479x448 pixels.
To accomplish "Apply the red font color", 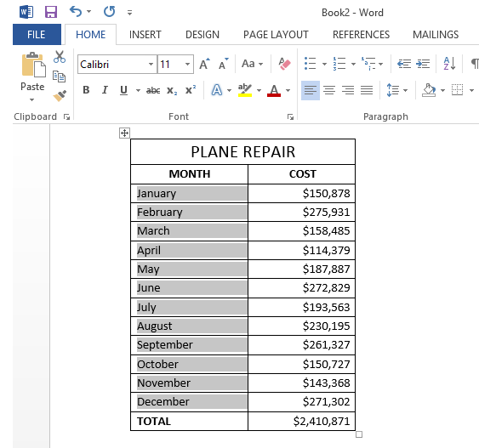I will (274, 90).
